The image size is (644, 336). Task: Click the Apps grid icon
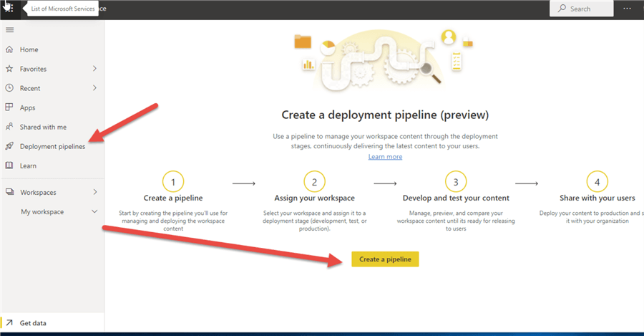pos(9,107)
